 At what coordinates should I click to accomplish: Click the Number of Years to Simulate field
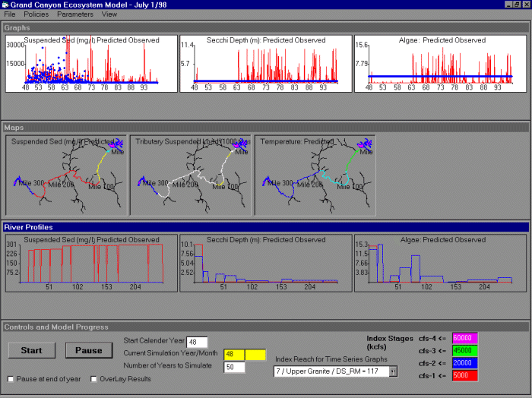pyautogui.click(x=233, y=367)
